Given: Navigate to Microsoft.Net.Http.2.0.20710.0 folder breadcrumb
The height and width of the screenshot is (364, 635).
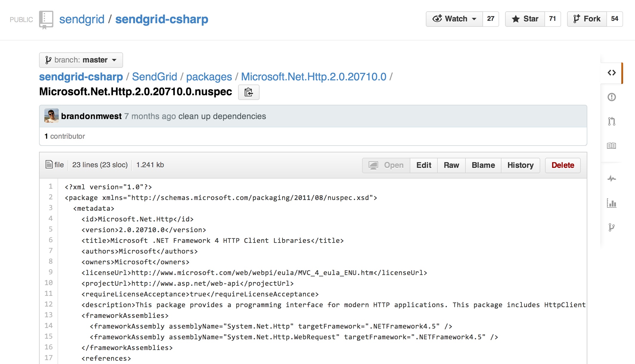Looking at the screenshot, I should click(314, 77).
